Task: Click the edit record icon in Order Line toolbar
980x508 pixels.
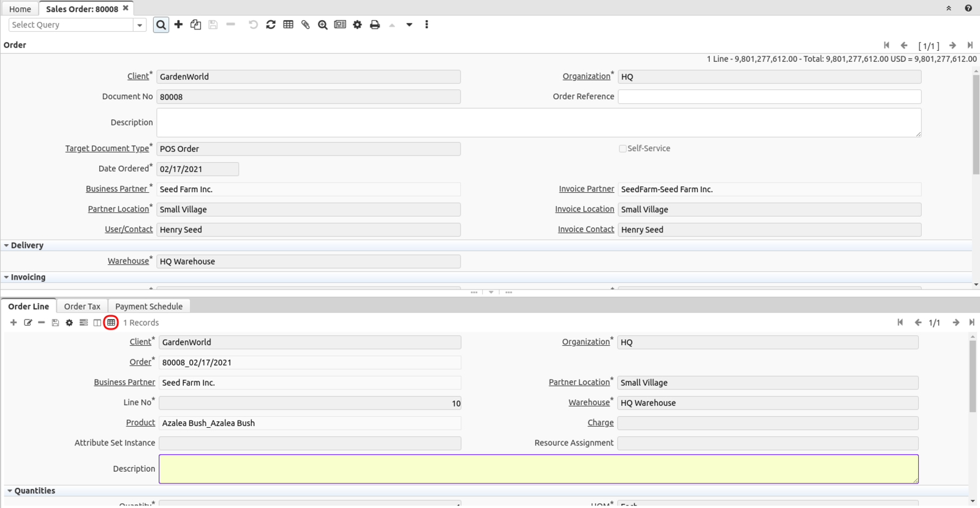Action: (x=28, y=323)
